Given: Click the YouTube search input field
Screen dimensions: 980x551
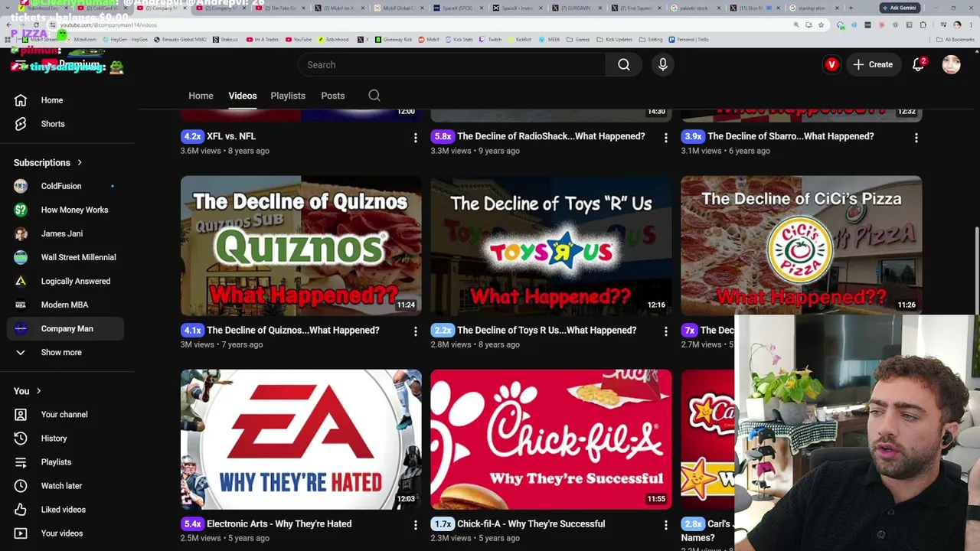Looking at the screenshot, I should (x=452, y=65).
